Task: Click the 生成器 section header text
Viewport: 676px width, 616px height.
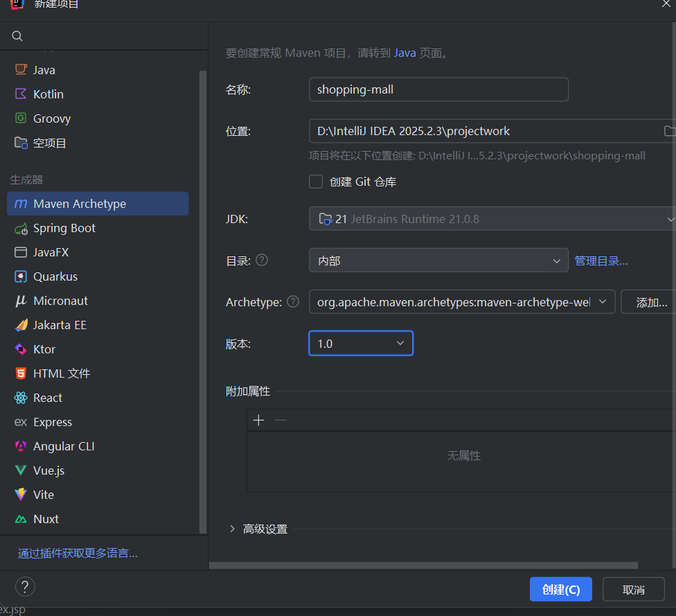Action: (26, 179)
